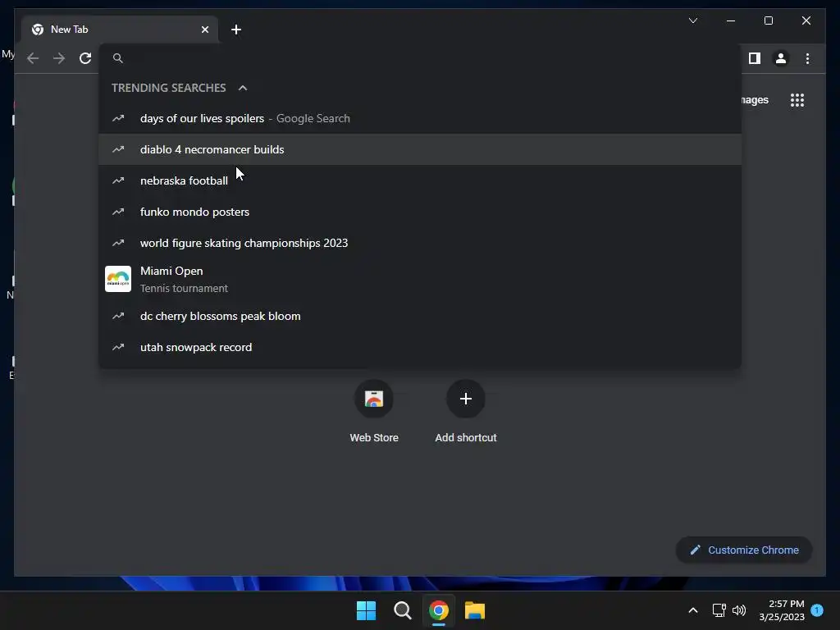The width and height of the screenshot is (840, 630).
Task: Click the tab search dropdown arrow
Action: point(692,21)
